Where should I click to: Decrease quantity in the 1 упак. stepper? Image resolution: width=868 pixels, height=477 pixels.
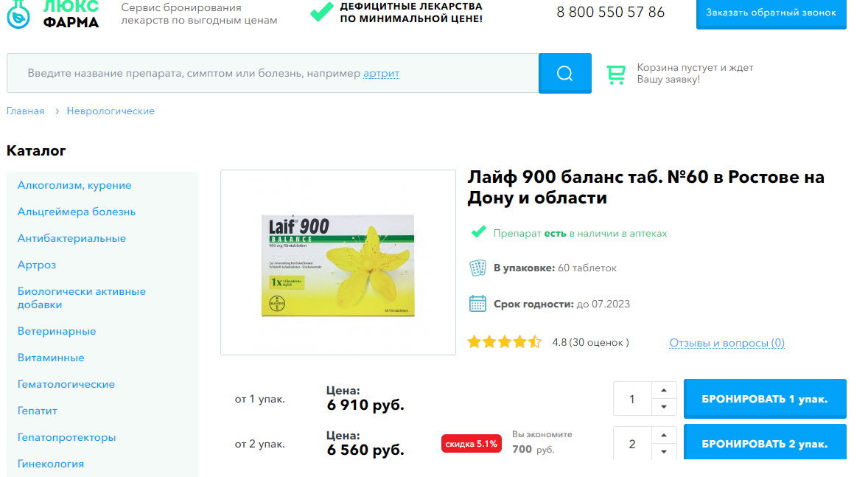[x=664, y=407]
